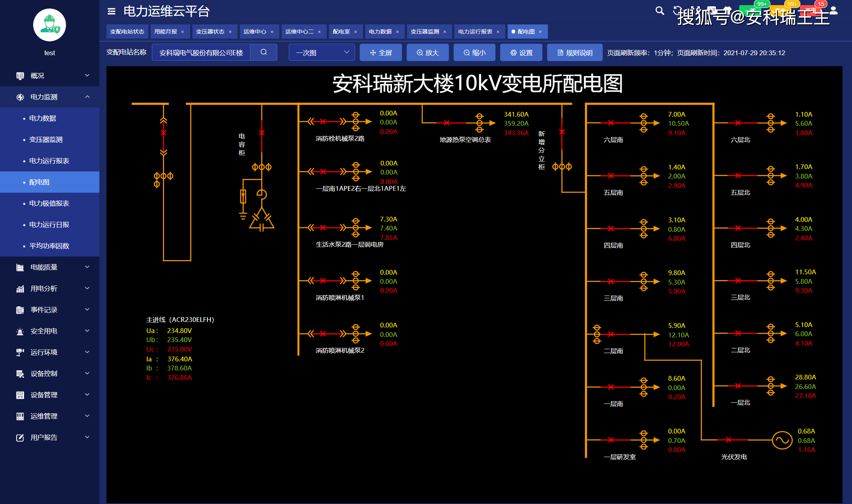This screenshot has width=852, height=504.
Task: Expand the 用电分析 menu chevron
Action: pos(87,288)
